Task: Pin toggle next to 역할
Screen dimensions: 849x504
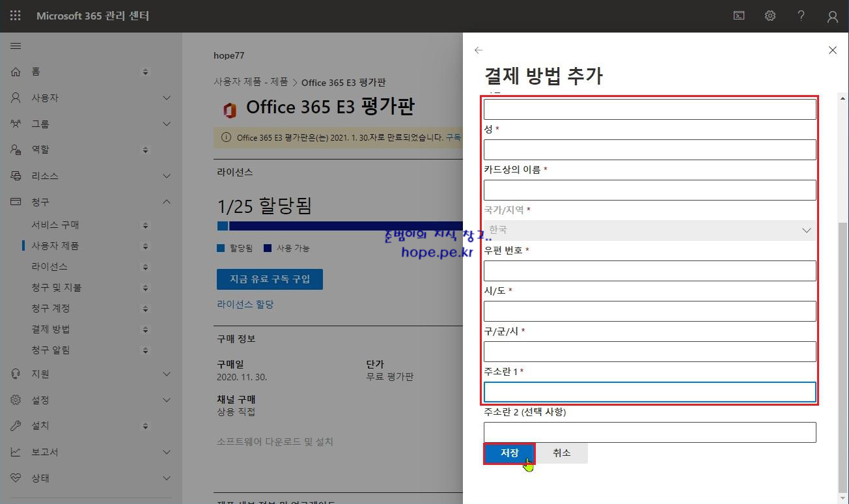Action: [x=145, y=150]
